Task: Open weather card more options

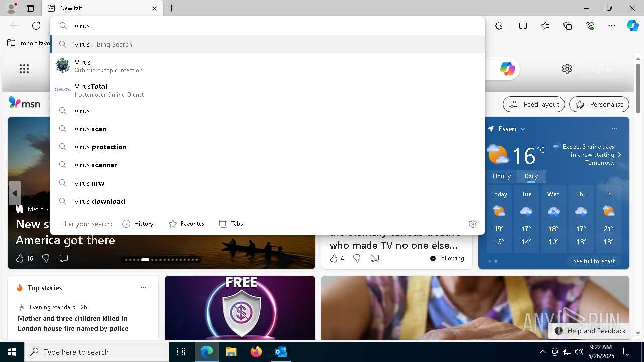Action: point(614,129)
